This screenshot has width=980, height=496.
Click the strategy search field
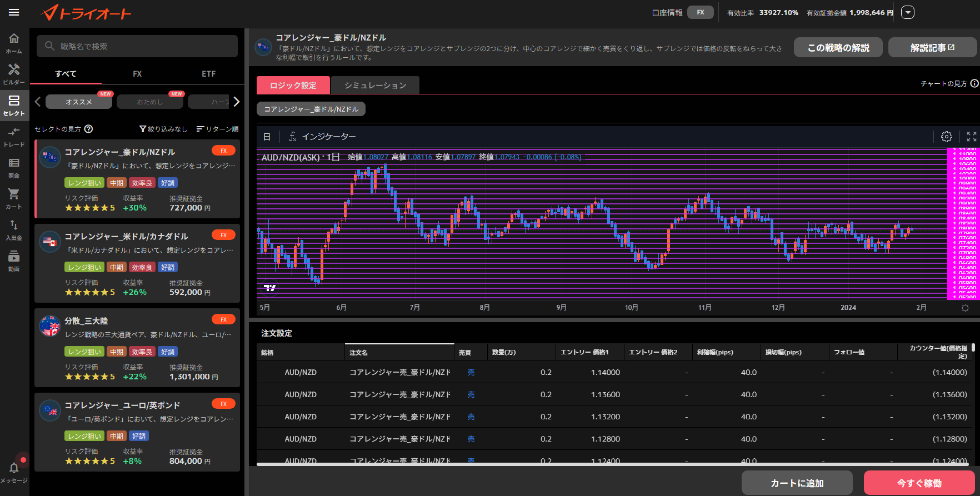(x=137, y=46)
